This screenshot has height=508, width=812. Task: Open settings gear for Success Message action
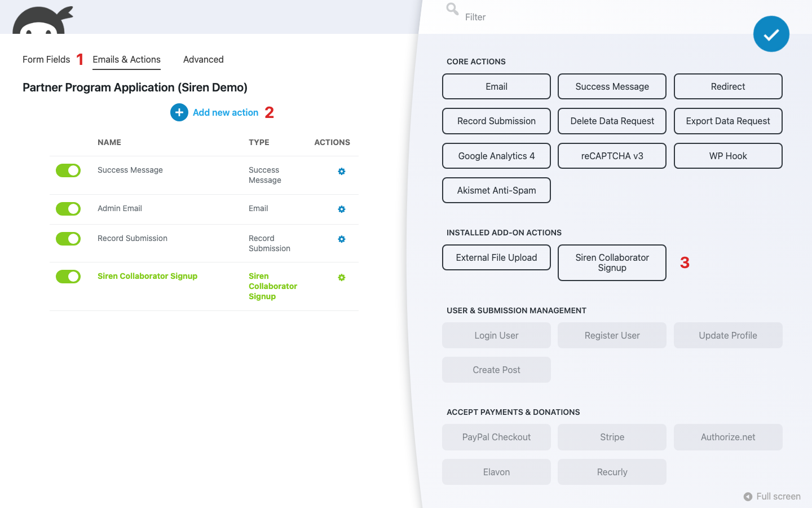tap(342, 171)
